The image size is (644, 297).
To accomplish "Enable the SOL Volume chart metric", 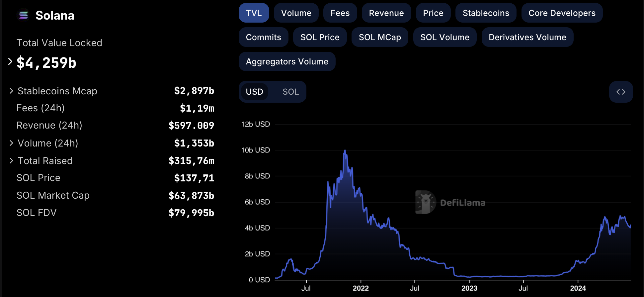I will coord(445,37).
